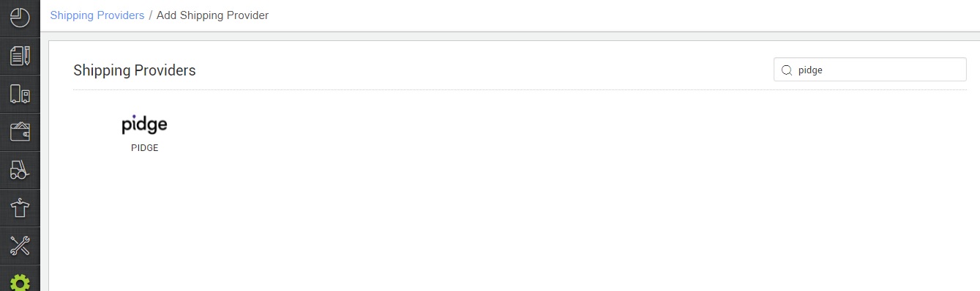Open the green gear settings icon
Viewport: 980px width, 291px height.
point(20,282)
